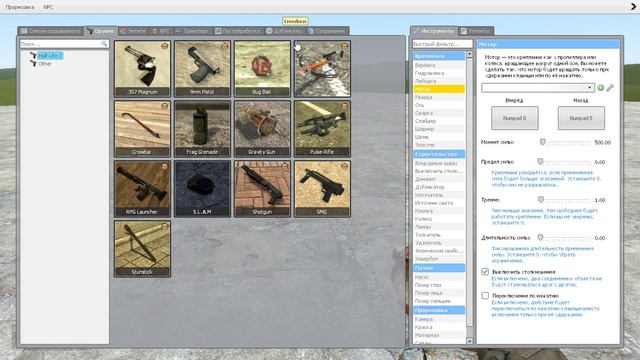Switch to the Инструменты tab
The image size is (640, 360).
[434, 31]
